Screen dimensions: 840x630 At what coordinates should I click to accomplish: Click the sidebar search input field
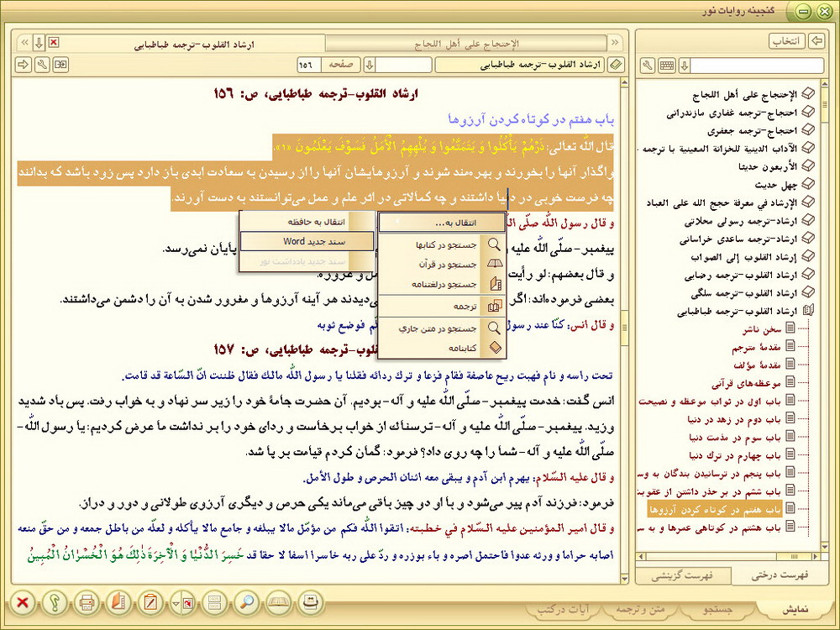pos(757,66)
